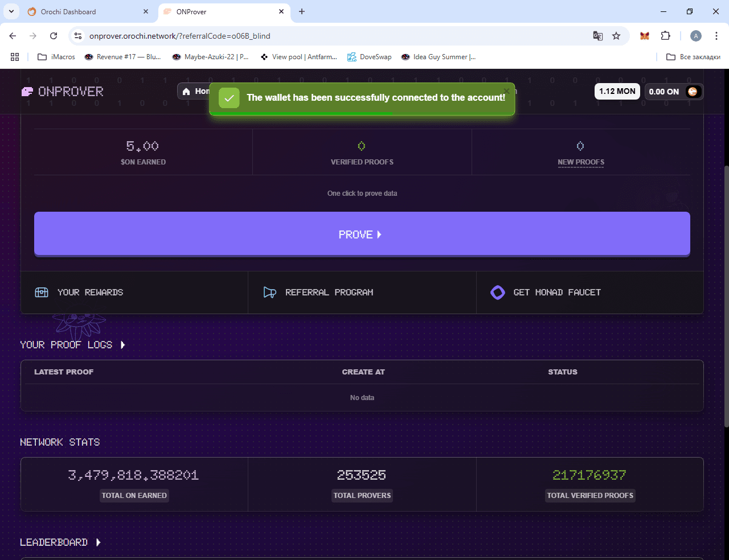Click the avatar icon next to 0.00 ON
The height and width of the screenshot is (560, 729).
pos(693,92)
